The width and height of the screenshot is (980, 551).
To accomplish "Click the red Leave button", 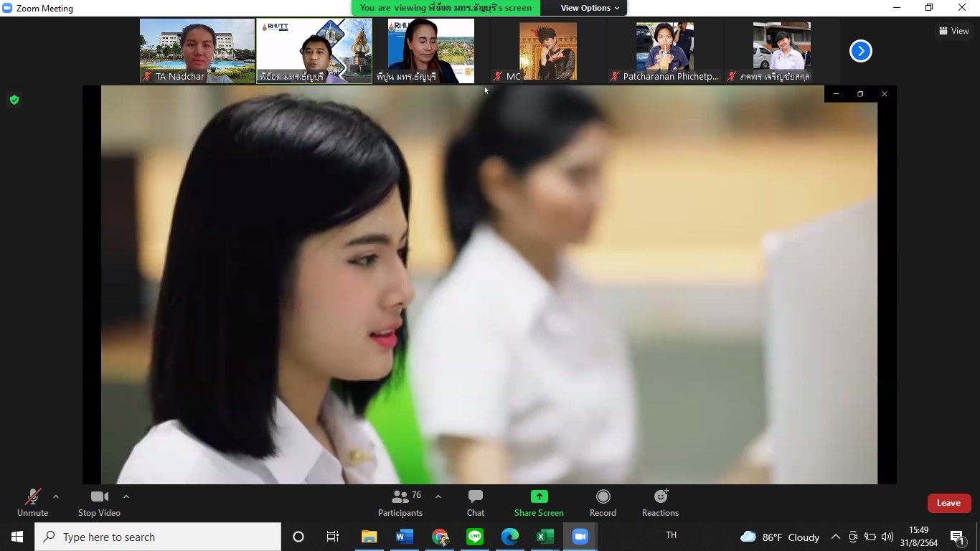I will [x=948, y=503].
